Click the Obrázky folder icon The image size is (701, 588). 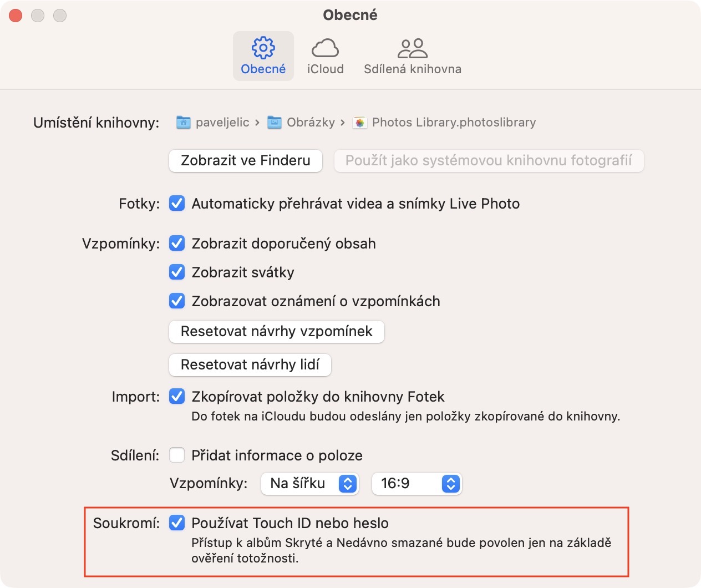point(274,123)
